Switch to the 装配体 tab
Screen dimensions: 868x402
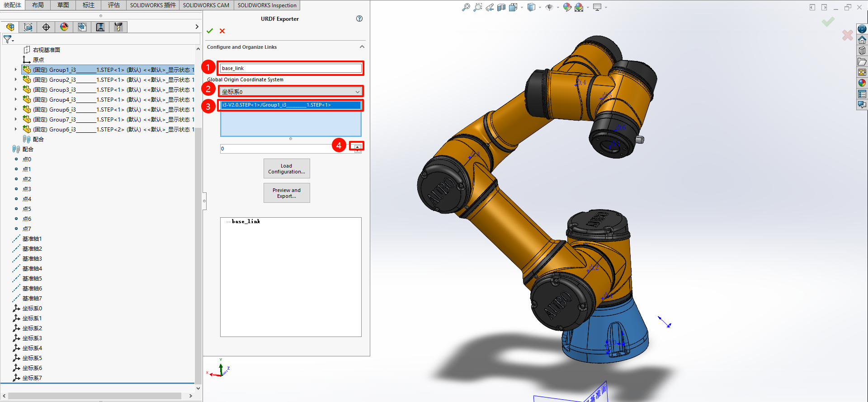click(12, 5)
